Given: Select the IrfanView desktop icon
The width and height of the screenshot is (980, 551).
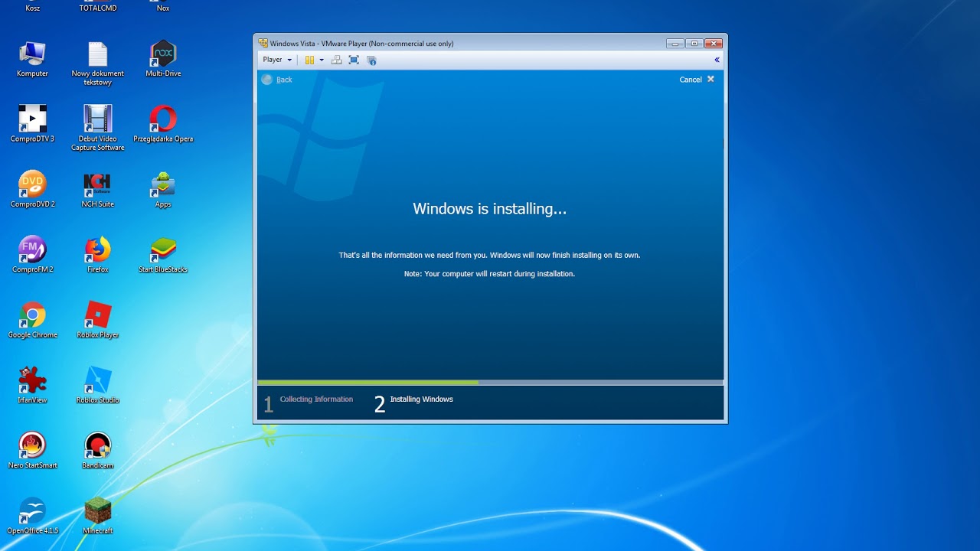Looking at the screenshot, I should [x=32, y=385].
